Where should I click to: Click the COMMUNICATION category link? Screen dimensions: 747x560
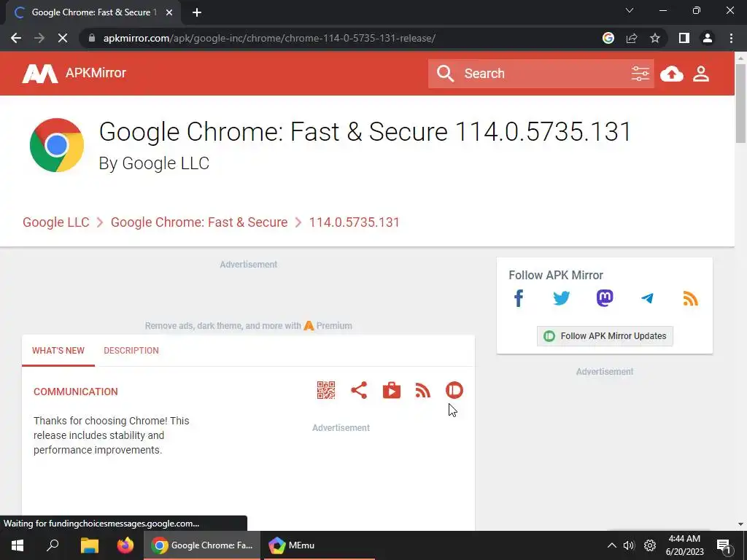click(x=76, y=392)
